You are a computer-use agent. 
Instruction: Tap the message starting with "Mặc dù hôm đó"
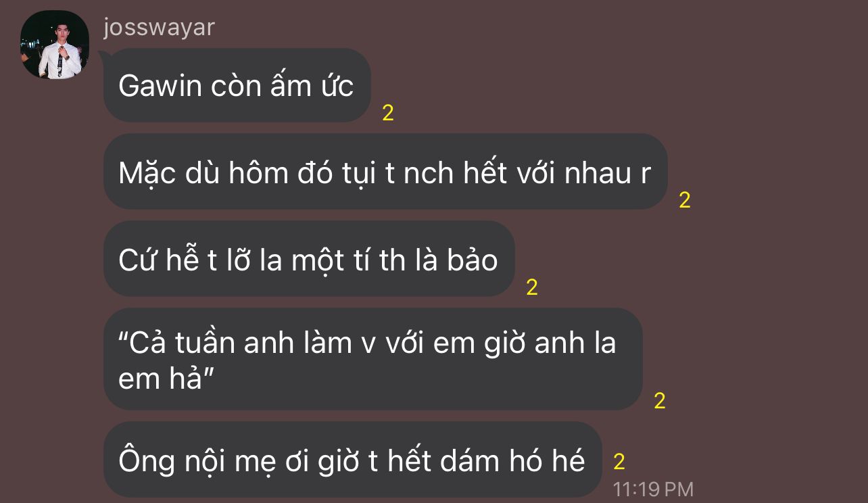tap(385, 172)
